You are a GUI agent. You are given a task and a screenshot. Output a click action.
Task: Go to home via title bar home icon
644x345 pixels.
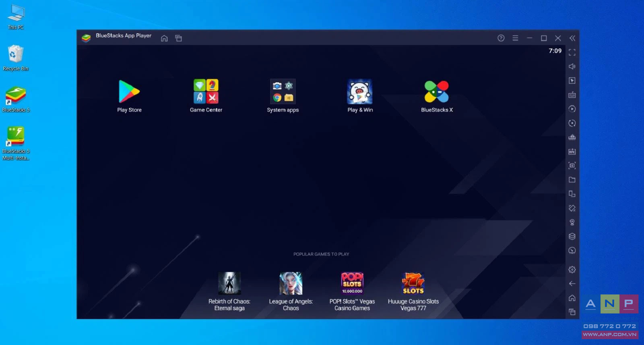164,38
